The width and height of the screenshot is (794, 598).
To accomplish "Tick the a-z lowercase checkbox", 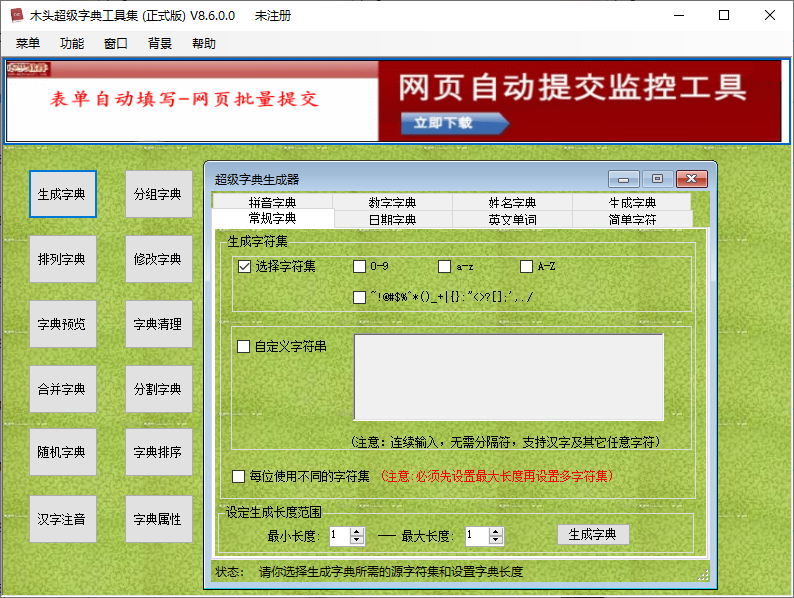I will pos(445,267).
